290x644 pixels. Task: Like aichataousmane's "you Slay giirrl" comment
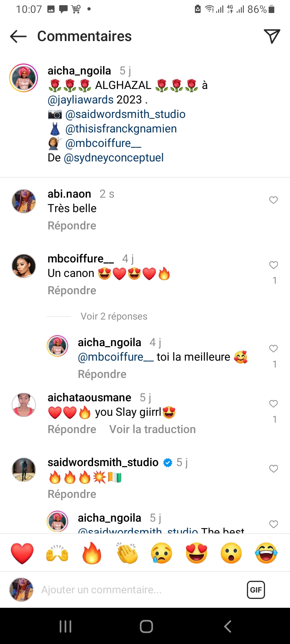click(x=273, y=404)
